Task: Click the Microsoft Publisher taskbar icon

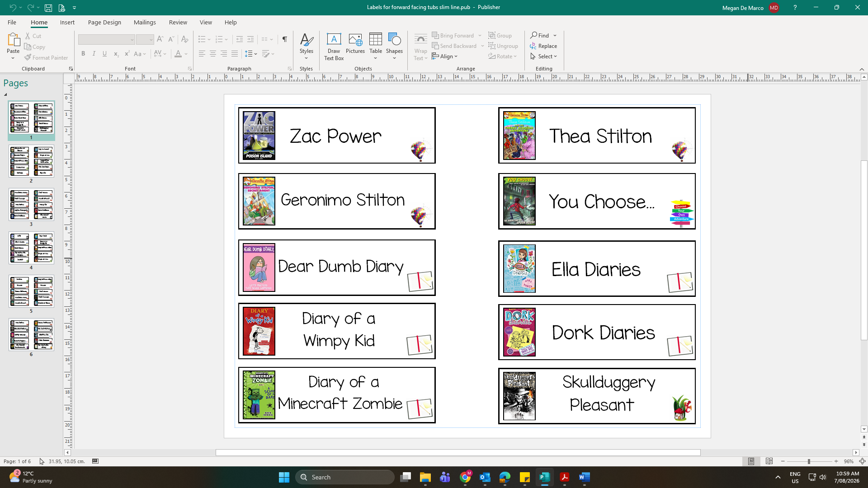Action: pyautogui.click(x=544, y=477)
